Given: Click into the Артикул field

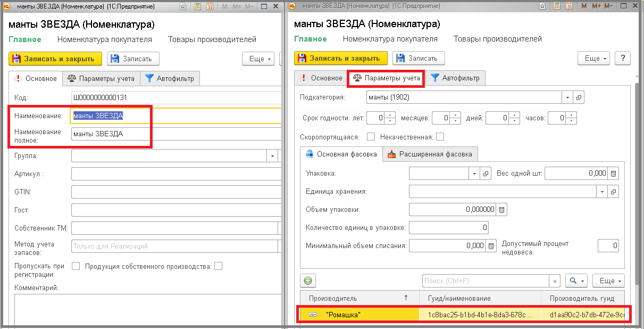Looking at the screenshot, I should (175, 174).
